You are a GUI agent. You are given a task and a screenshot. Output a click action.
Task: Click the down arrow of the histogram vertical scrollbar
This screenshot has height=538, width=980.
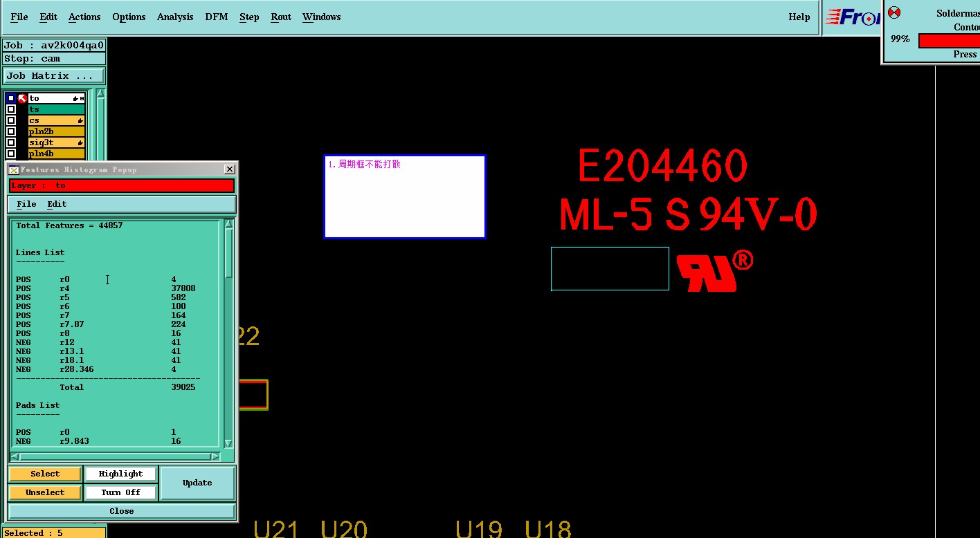coord(229,443)
